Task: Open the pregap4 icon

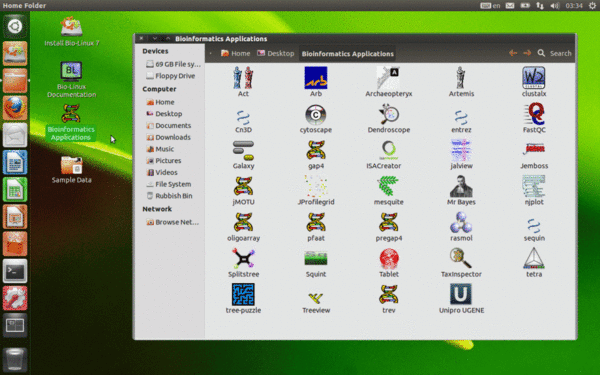Action: [x=388, y=222]
